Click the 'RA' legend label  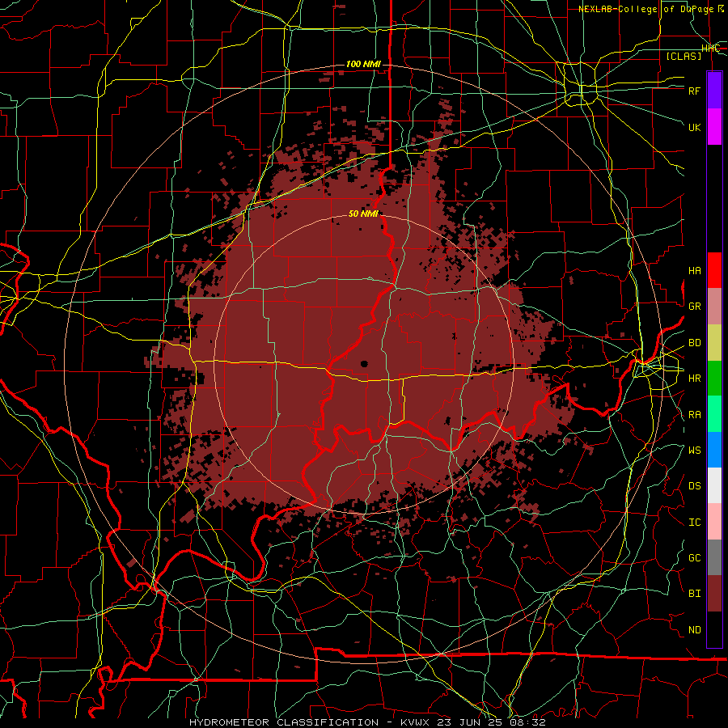click(694, 415)
